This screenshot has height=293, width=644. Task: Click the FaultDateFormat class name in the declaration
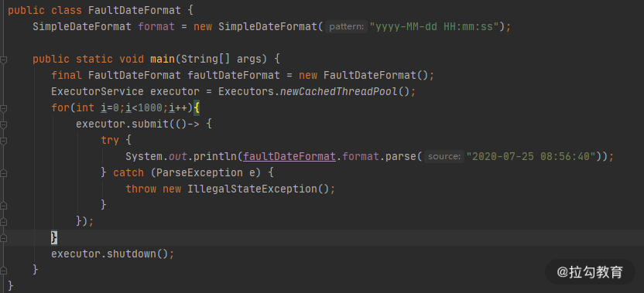[135, 10]
